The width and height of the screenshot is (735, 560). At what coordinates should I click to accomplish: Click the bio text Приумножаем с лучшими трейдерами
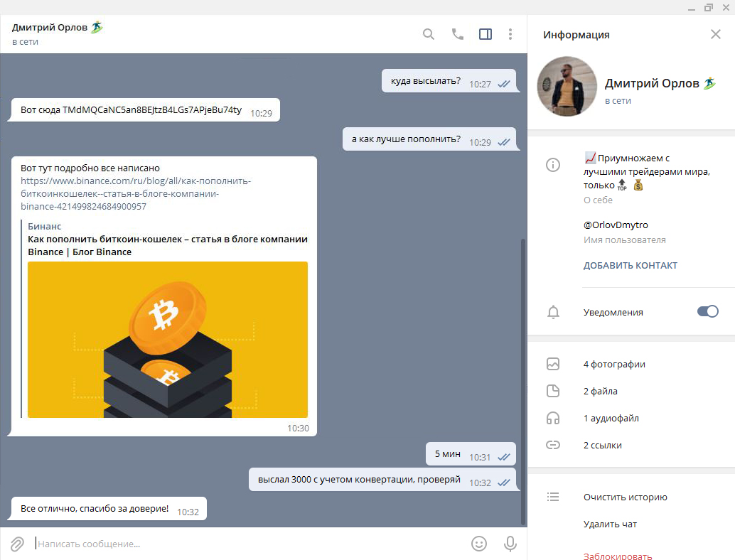click(647, 171)
